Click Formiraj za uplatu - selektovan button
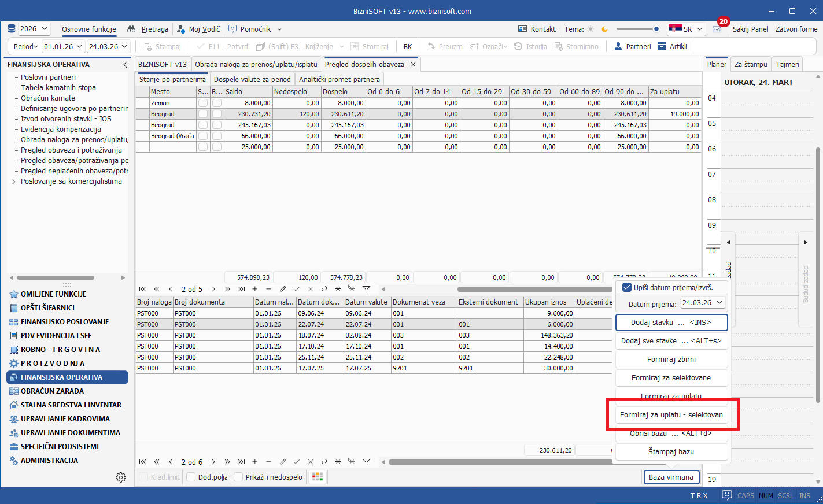Viewport: 823px width, 504px height. pyautogui.click(x=671, y=414)
